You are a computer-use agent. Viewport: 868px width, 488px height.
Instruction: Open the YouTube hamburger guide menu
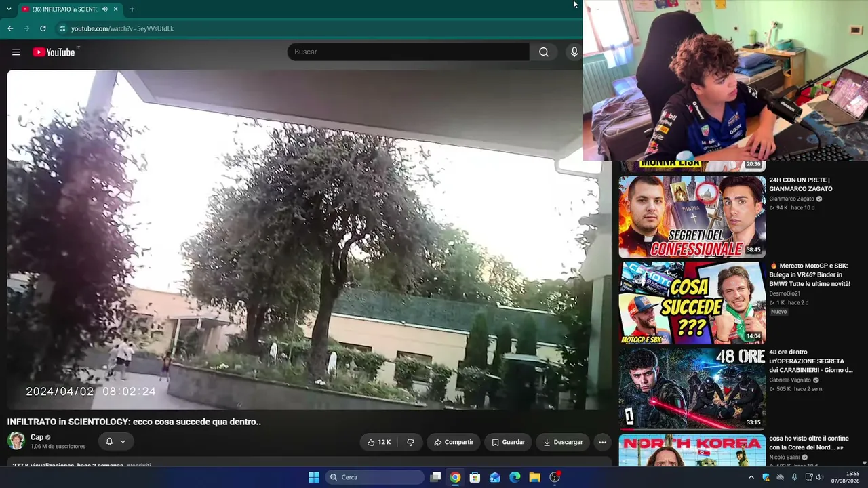(x=16, y=52)
